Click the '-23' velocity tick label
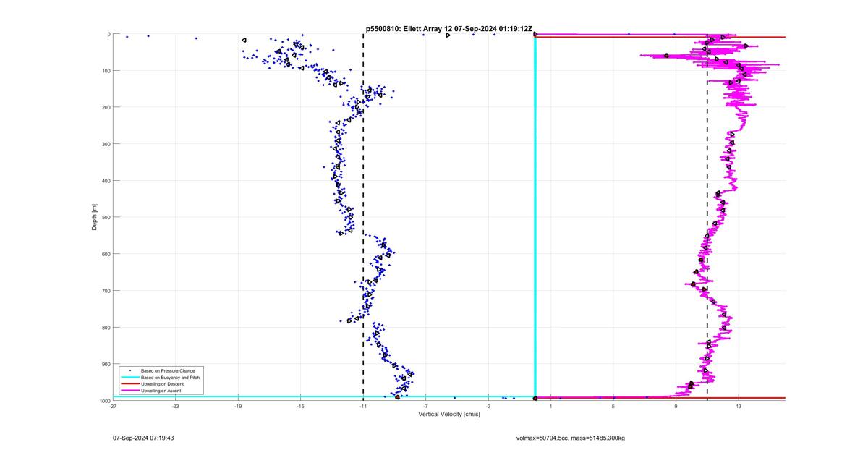868x450 pixels. [x=175, y=407]
